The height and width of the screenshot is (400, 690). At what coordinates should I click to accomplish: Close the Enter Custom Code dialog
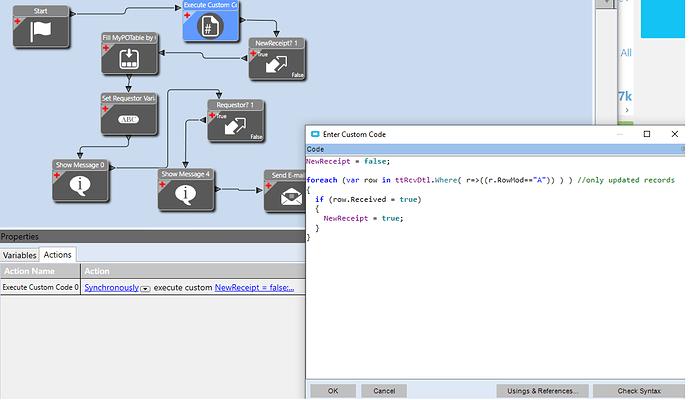pos(675,134)
